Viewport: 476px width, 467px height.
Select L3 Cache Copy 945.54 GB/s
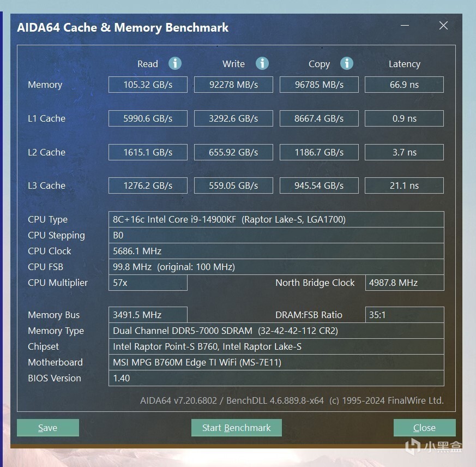click(x=319, y=185)
